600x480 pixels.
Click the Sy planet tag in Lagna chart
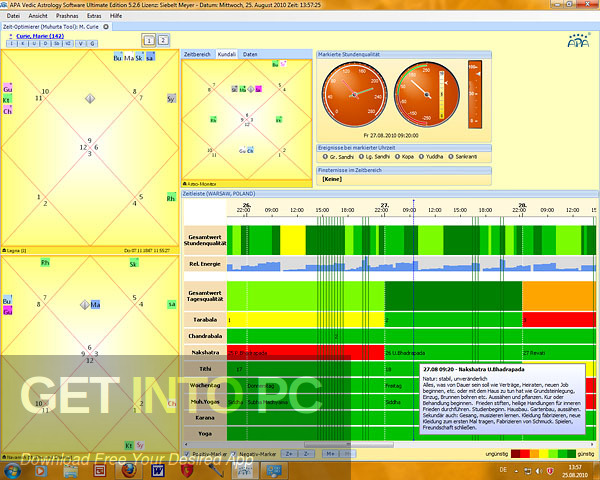click(x=171, y=99)
